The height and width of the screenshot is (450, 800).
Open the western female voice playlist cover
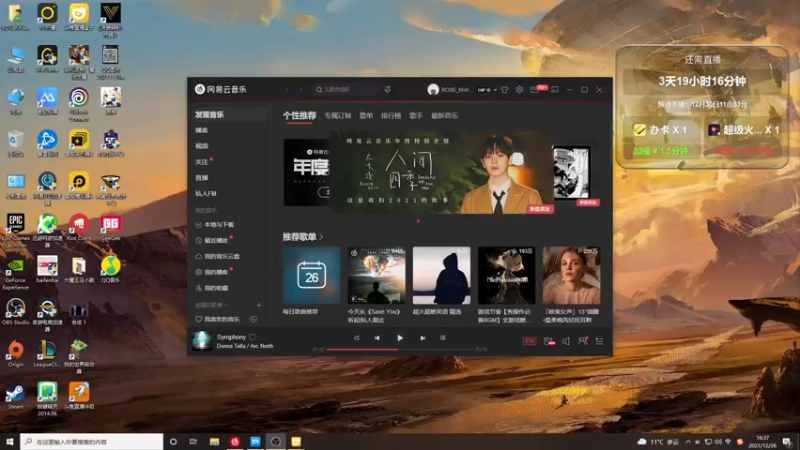tap(571, 276)
